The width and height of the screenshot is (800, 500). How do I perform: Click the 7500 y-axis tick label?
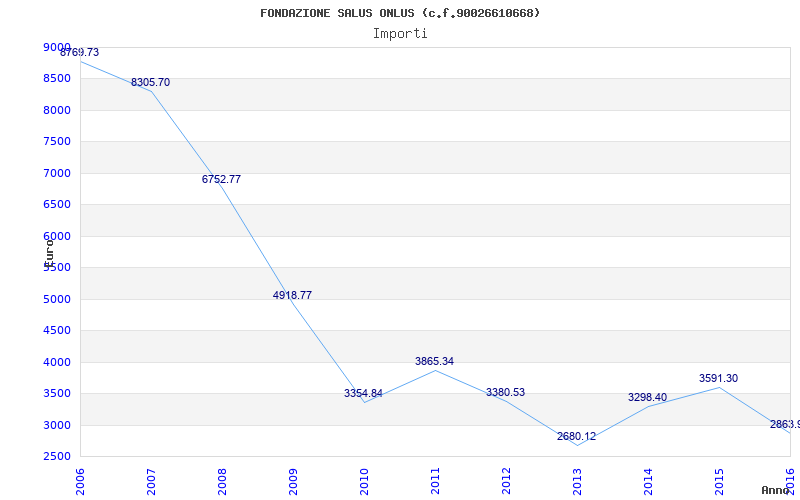(57, 141)
